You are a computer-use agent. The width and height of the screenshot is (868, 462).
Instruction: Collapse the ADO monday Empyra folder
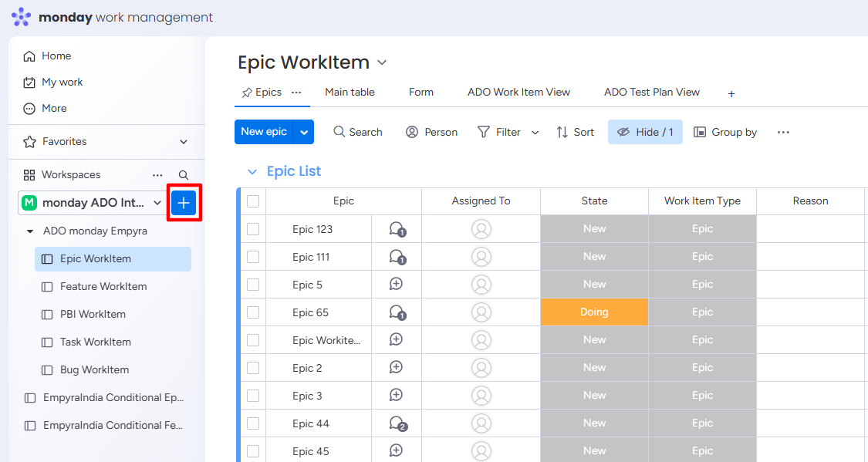click(x=30, y=231)
